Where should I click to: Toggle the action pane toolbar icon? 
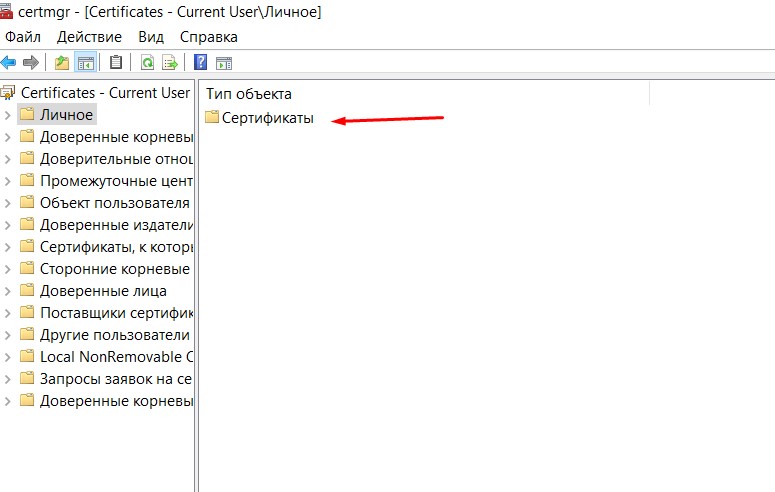(224, 62)
